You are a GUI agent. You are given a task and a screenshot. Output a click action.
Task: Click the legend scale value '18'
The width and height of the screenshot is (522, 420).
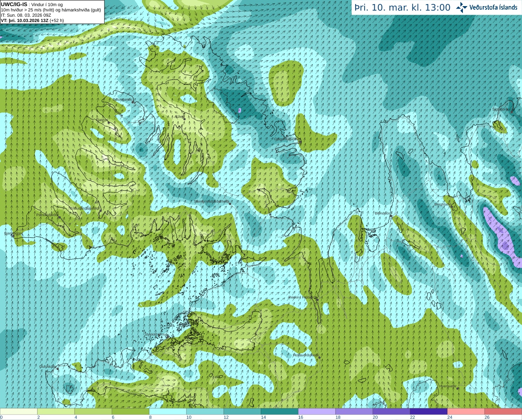[338, 417]
